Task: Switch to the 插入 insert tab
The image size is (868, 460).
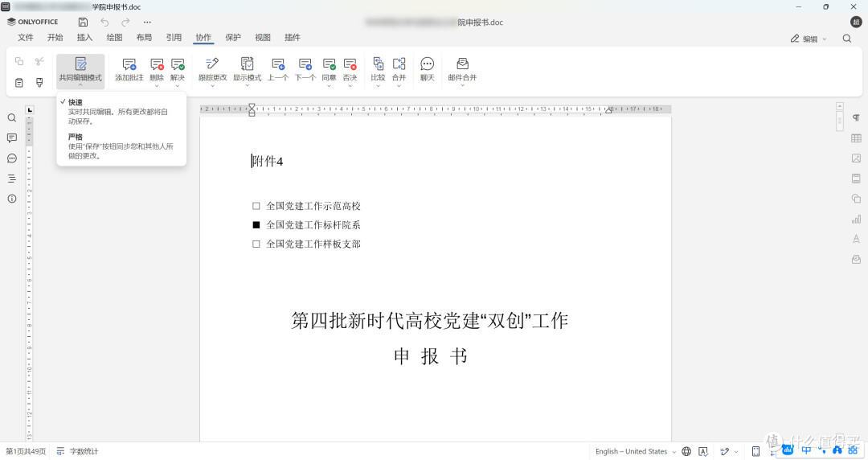Action: tap(84, 38)
